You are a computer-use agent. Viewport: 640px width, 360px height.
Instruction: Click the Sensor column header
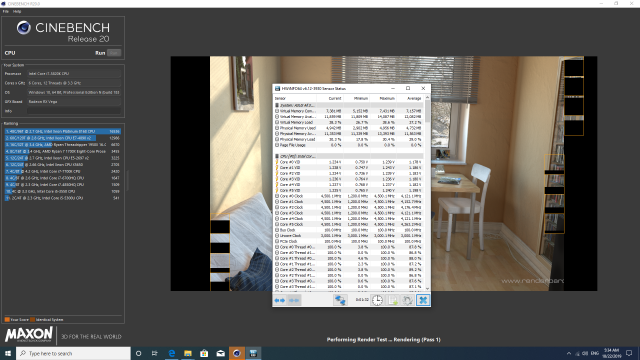(x=295, y=98)
